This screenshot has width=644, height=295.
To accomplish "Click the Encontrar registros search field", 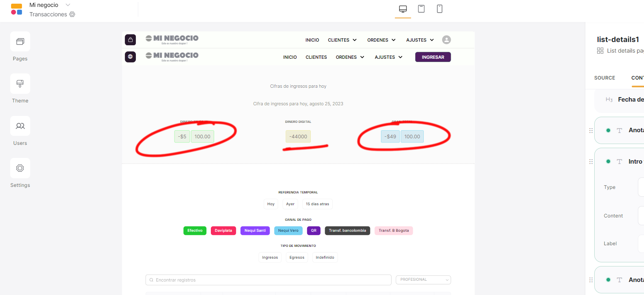I will click(268, 280).
